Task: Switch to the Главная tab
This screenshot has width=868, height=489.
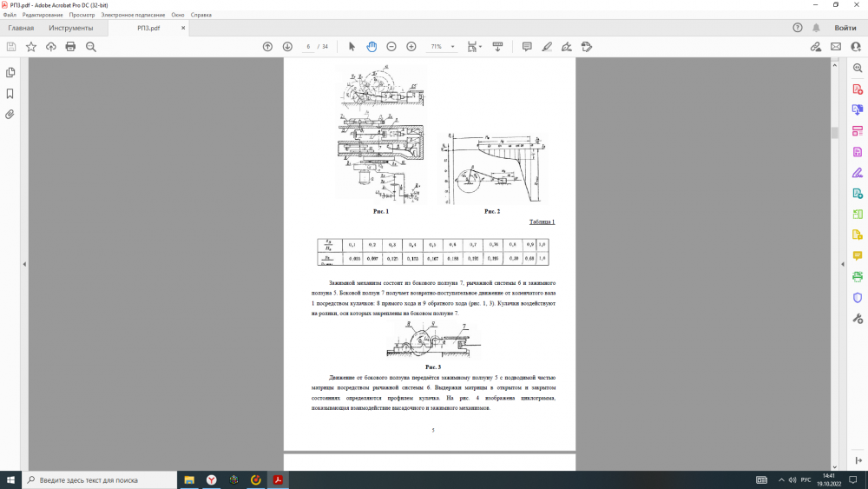Action: 21,28
